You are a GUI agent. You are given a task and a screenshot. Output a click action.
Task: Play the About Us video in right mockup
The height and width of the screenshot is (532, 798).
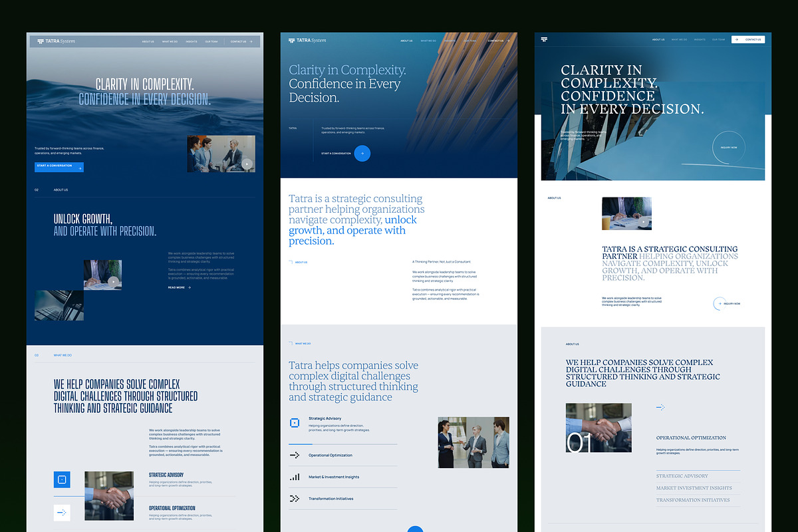point(643,223)
